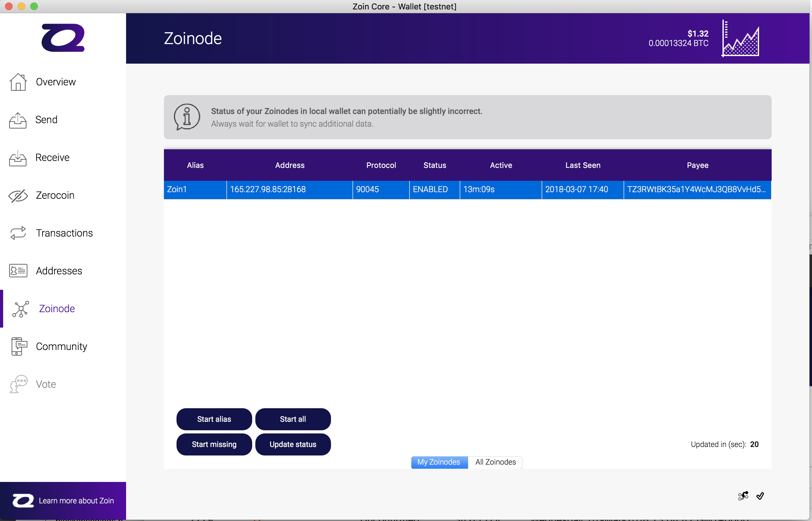Click the Updated in (sec) counter
Viewport: 812px width, 521px height.
[725, 444]
